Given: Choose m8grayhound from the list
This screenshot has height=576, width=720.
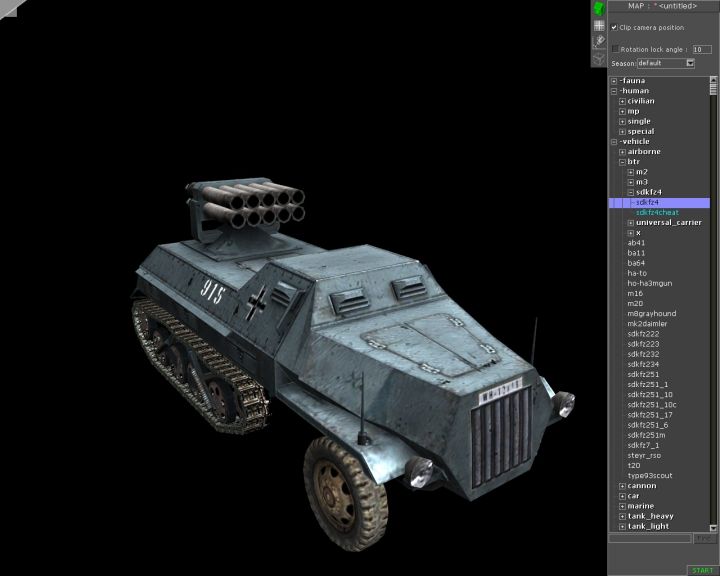Looking at the screenshot, I should (x=650, y=313).
